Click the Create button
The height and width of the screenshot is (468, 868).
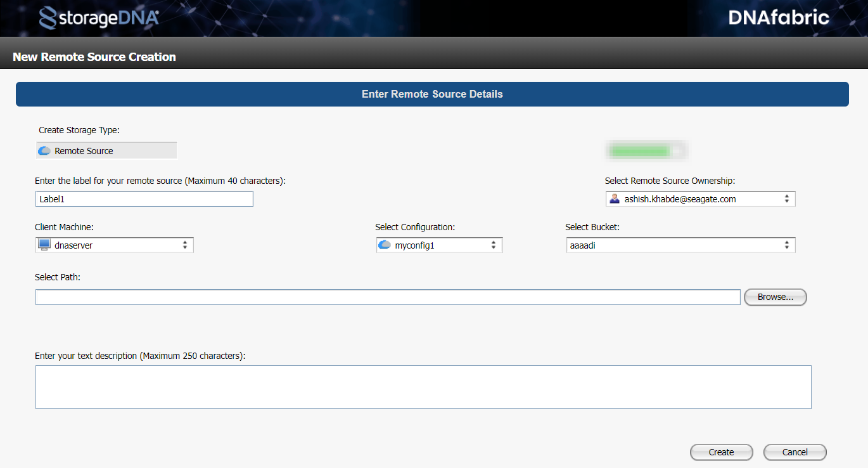(x=721, y=452)
